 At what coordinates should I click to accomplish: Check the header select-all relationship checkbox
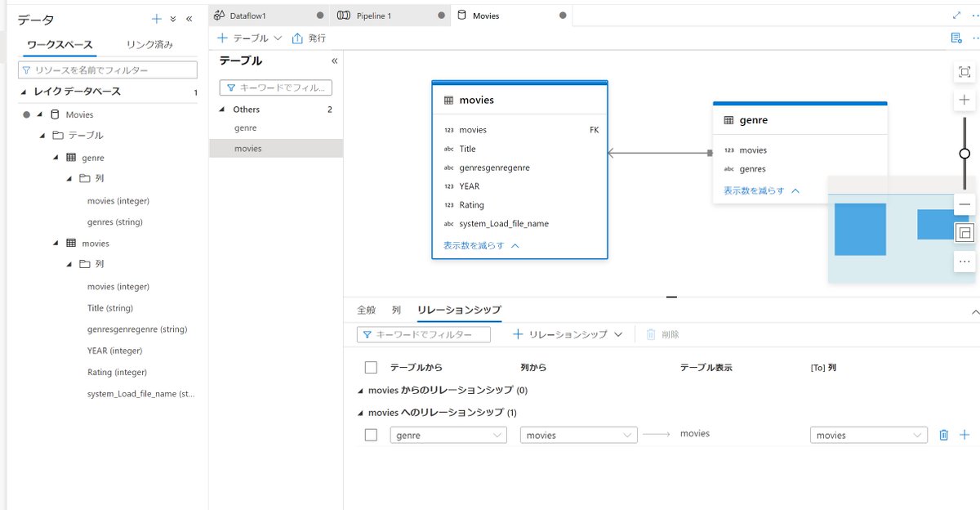tap(371, 367)
